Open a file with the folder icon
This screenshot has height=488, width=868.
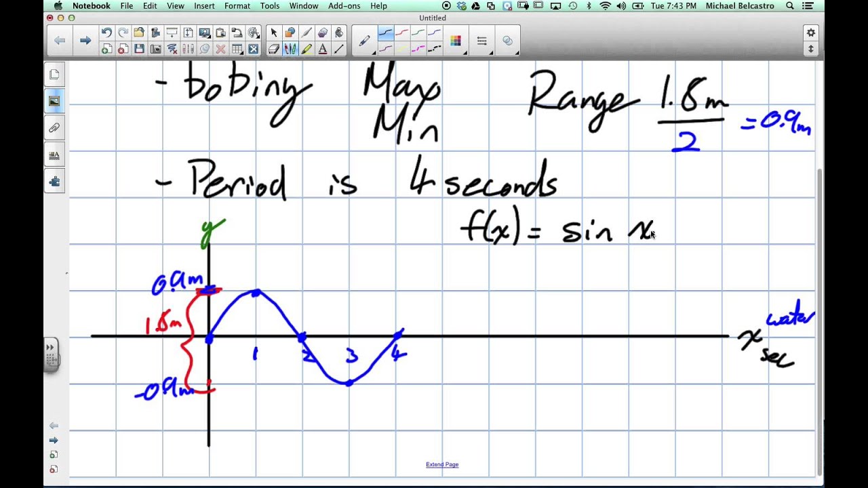(x=139, y=33)
